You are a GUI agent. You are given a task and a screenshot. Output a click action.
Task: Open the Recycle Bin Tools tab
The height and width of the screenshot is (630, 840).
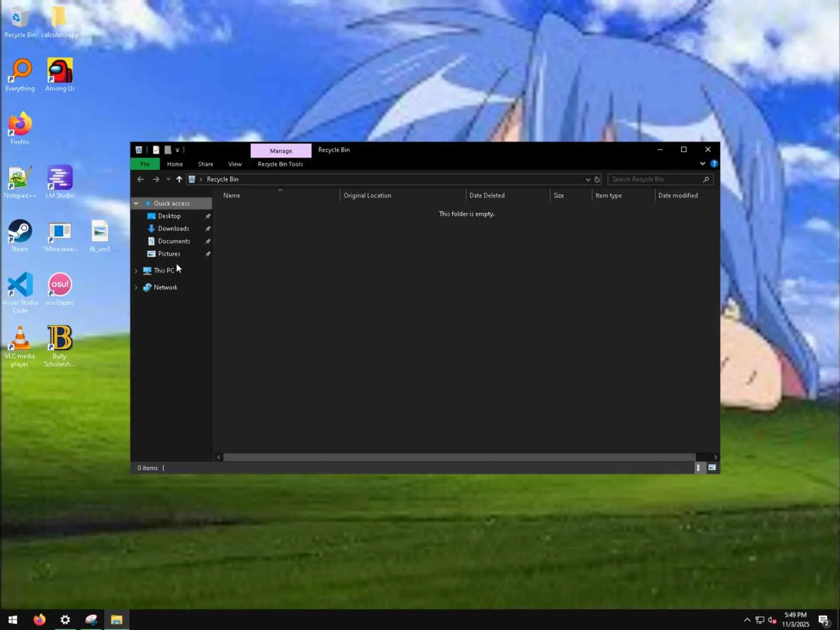pyautogui.click(x=280, y=164)
